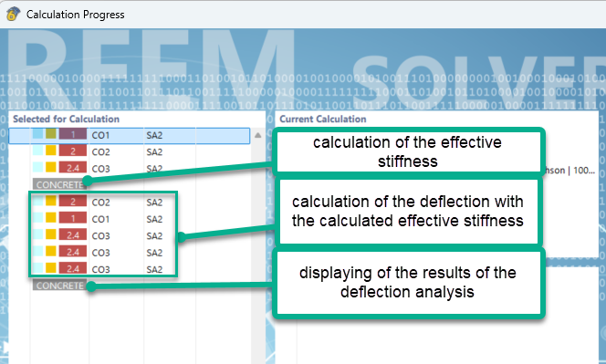Screen dimensions: 606x364
Task: Click the lower CONCRETE group label
Action: 59,286
